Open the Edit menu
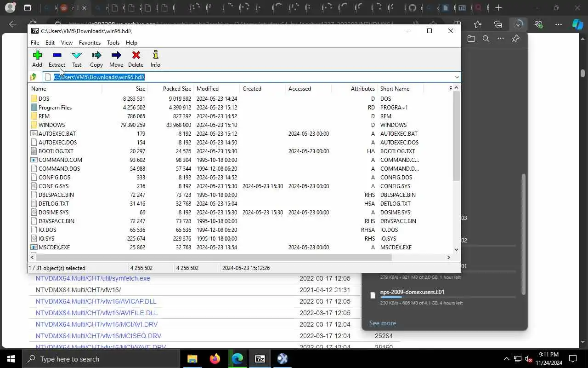Image resolution: width=588 pixels, height=368 pixels. (50, 42)
